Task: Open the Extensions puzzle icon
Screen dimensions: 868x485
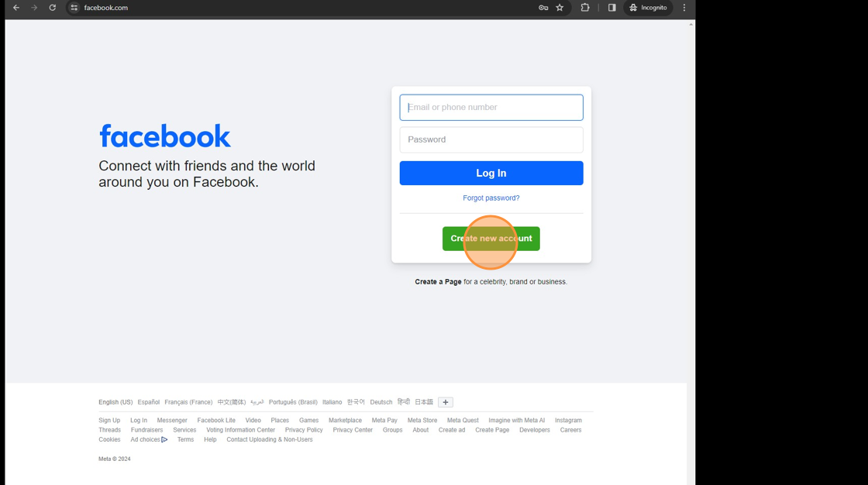Action: (x=585, y=8)
